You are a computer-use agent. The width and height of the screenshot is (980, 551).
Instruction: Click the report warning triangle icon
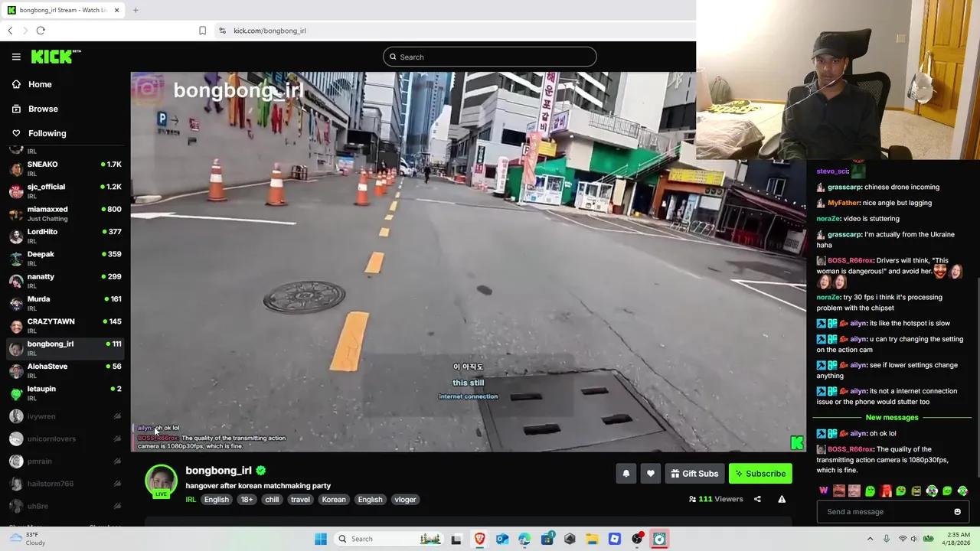(782, 499)
